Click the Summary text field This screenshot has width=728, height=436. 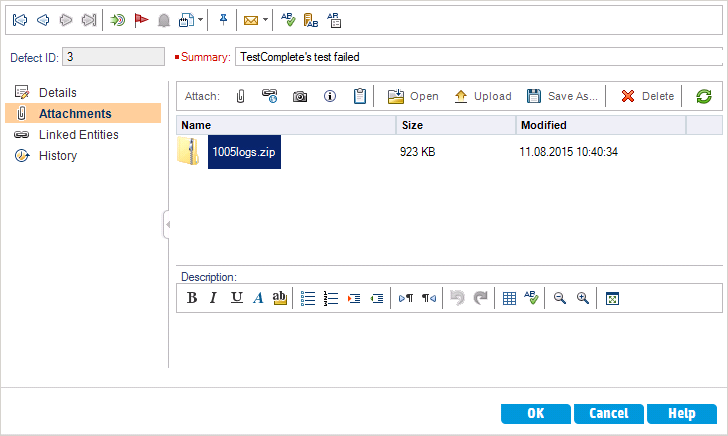click(x=479, y=57)
